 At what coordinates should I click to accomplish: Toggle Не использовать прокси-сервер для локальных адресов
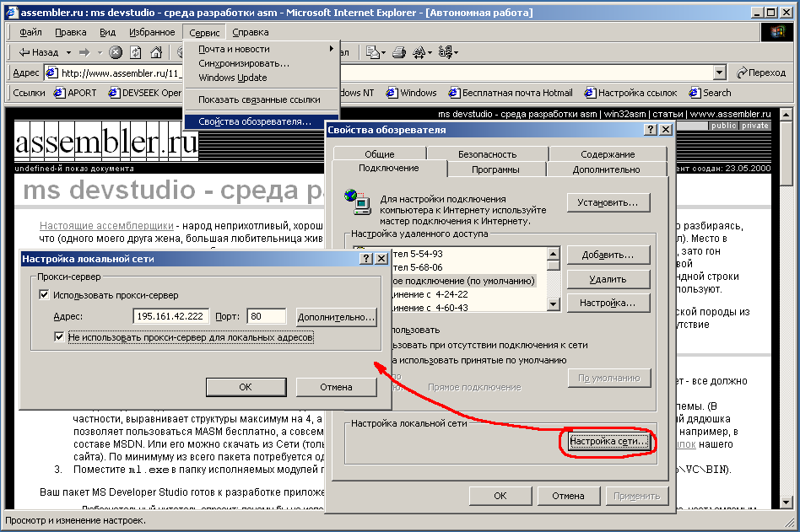click(59, 337)
